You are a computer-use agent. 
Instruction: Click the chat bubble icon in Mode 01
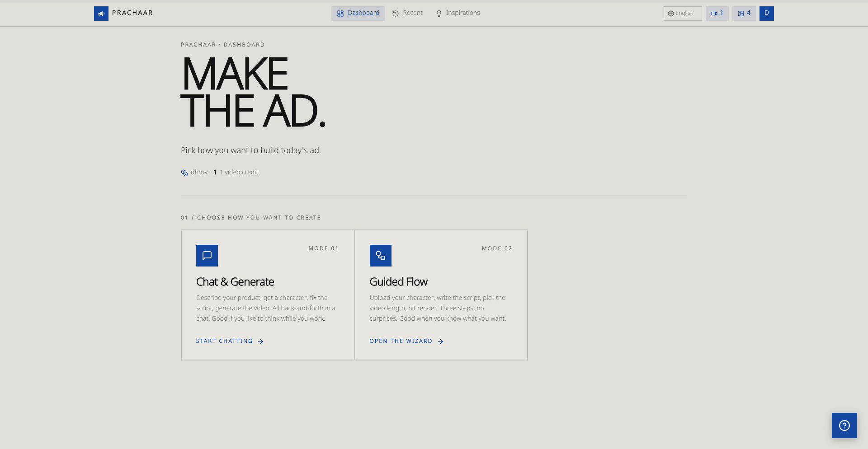pyautogui.click(x=207, y=256)
